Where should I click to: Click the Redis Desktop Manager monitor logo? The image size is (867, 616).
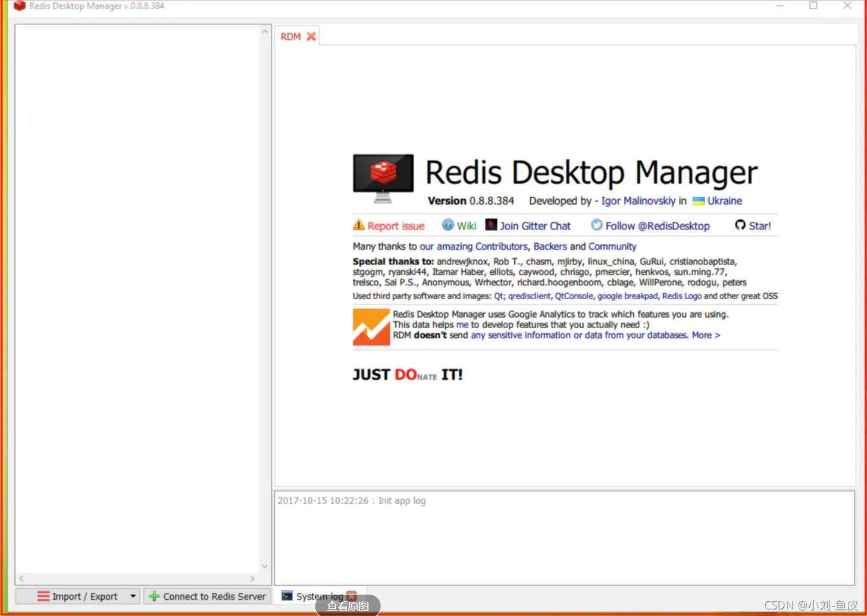383,178
